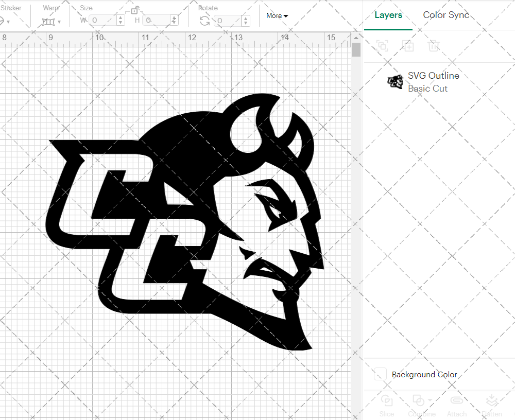Toggle the size lock aspect ratio

tap(135, 10)
